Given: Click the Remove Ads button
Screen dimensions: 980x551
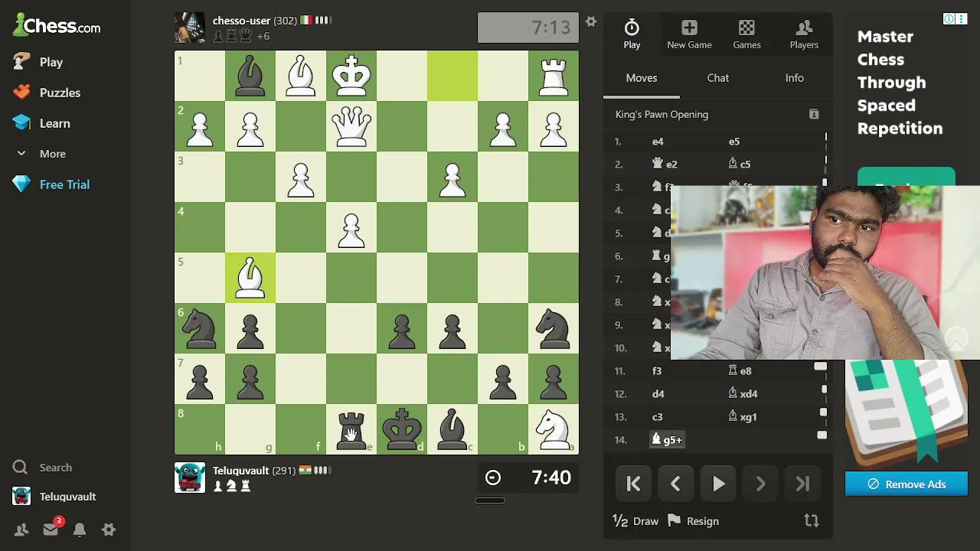Looking at the screenshot, I should click(906, 484).
